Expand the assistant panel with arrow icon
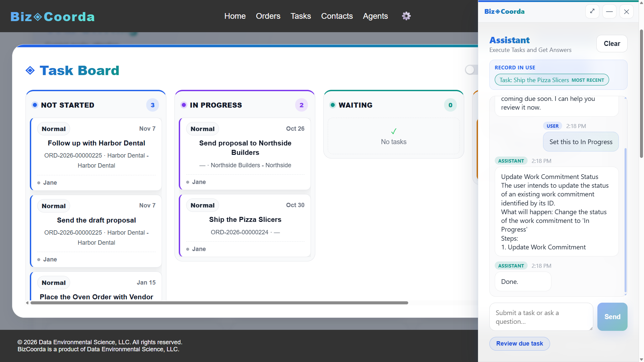The image size is (644, 362). click(592, 11)
